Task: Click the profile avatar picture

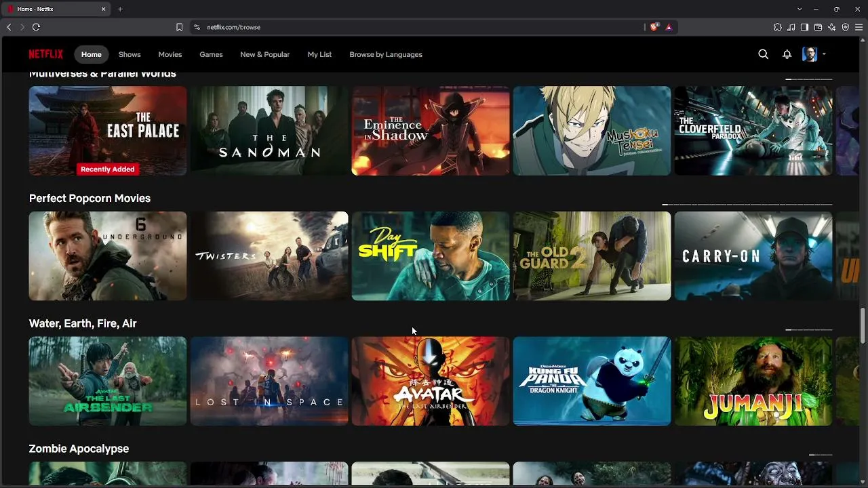Action: tap(810, 54)
